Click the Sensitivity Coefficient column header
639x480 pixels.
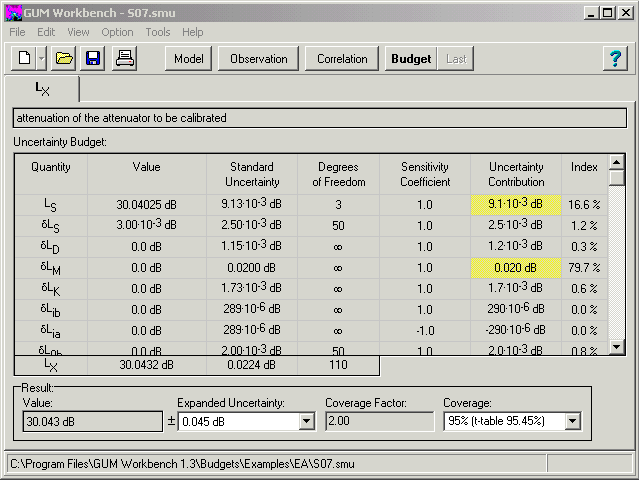(425, 174)
